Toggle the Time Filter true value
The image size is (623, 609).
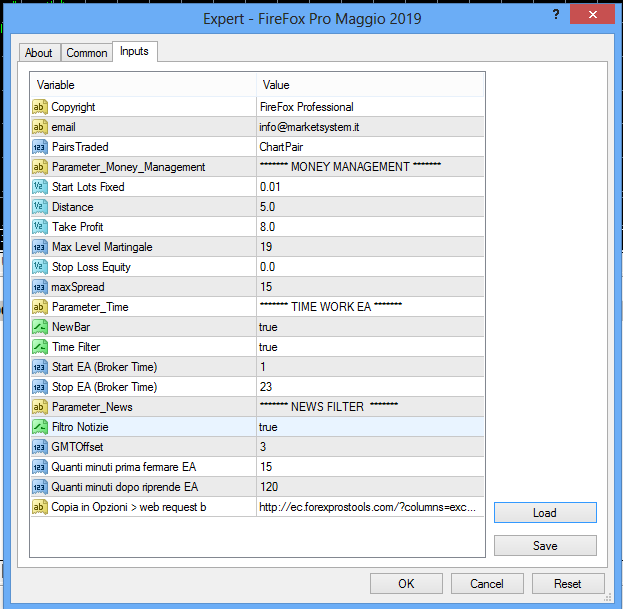(x=370, y=347)
